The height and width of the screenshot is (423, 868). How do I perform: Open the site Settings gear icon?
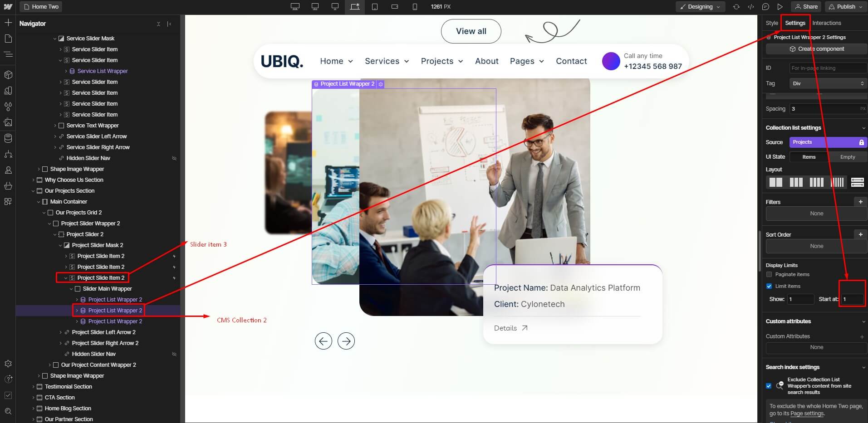coord(8,364)
